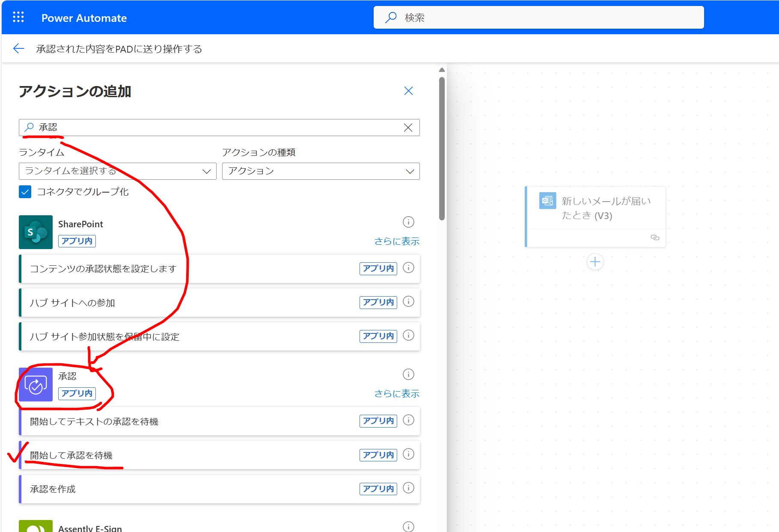
Task: Click the scrollbar up arrow
Action: (x=442, y=70)
